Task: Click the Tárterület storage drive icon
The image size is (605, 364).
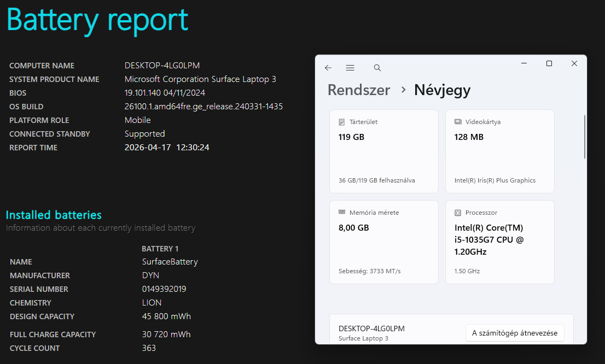Action: pyautogui.click(x=342, y=122)
